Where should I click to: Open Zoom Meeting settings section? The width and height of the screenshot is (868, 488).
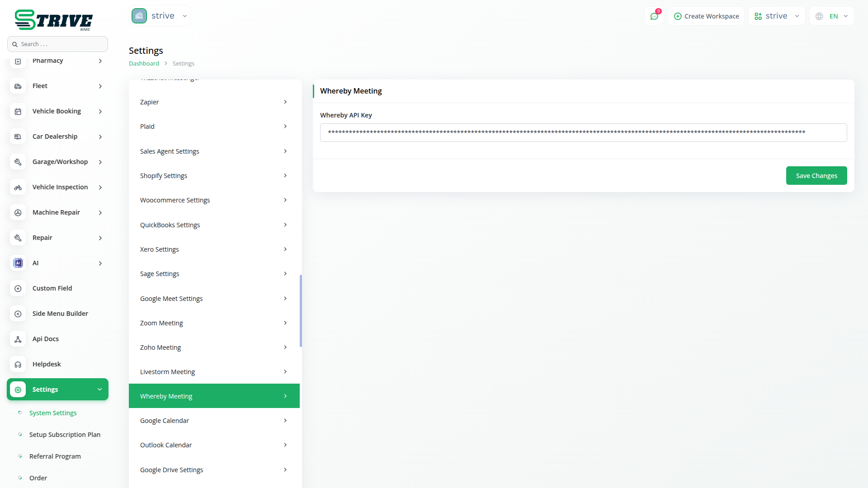pos(214,323)
